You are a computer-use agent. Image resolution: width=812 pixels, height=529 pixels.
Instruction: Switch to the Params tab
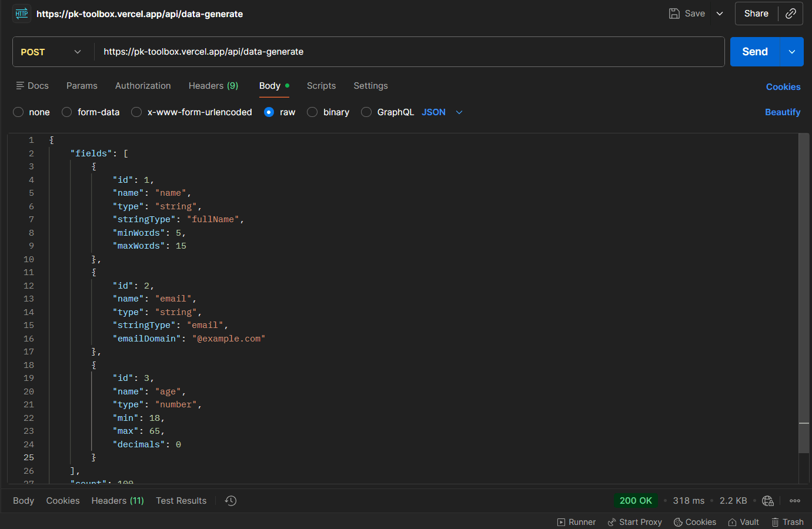[82, 86]
